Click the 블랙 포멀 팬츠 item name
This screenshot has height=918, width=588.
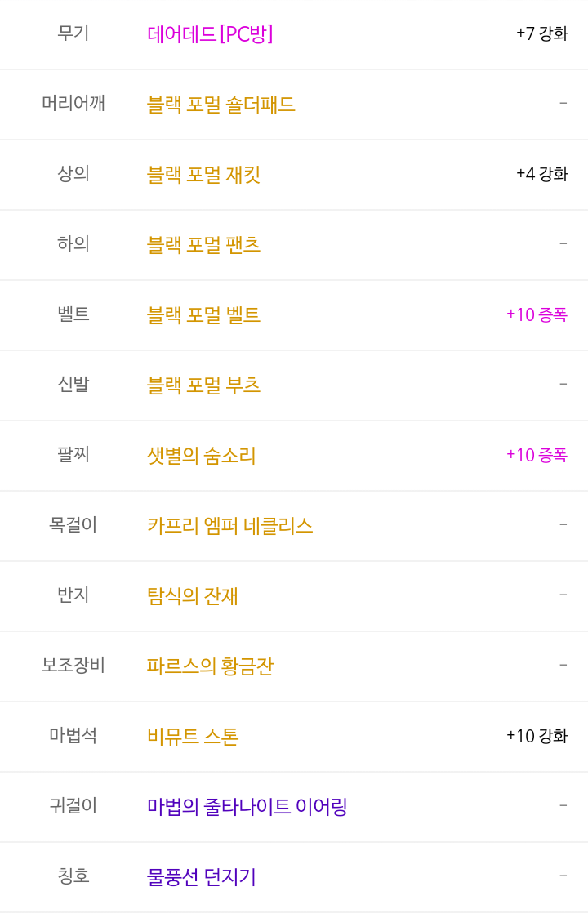[x=203, y=245]
